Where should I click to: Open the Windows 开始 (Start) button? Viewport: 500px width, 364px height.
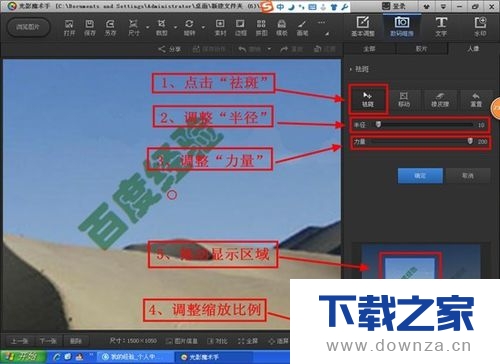pos(23,357)
